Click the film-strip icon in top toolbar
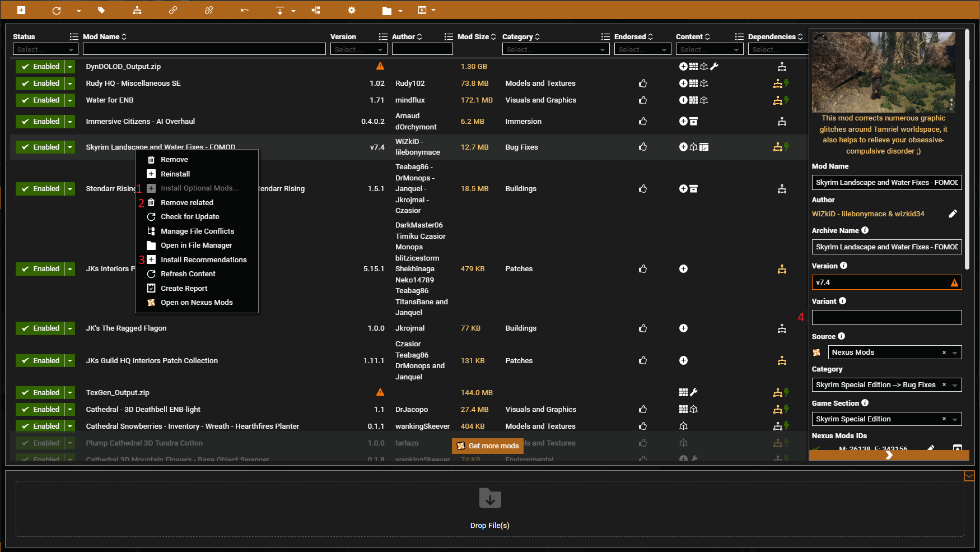The height and width of the screenshot is (552, 980). [422, 10]
